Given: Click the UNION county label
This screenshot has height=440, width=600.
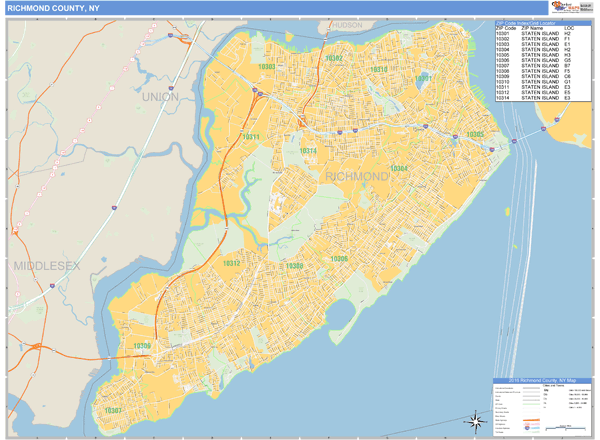Looking at the screenshot, I should click(x=163, y=97).
